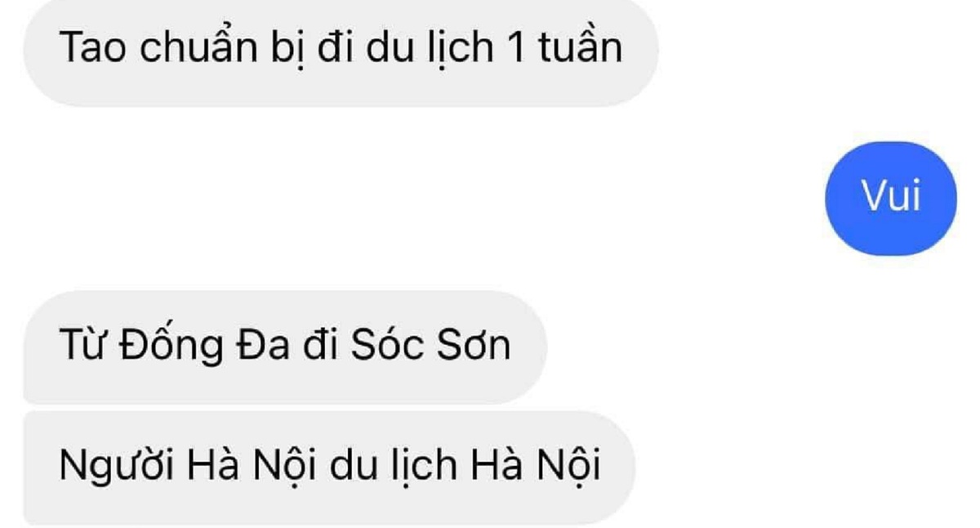Viewport: 980px width, 528px height.
Task: Open the "Người Hà Nội du lịch Hà Nội" message
Action: 330,468
